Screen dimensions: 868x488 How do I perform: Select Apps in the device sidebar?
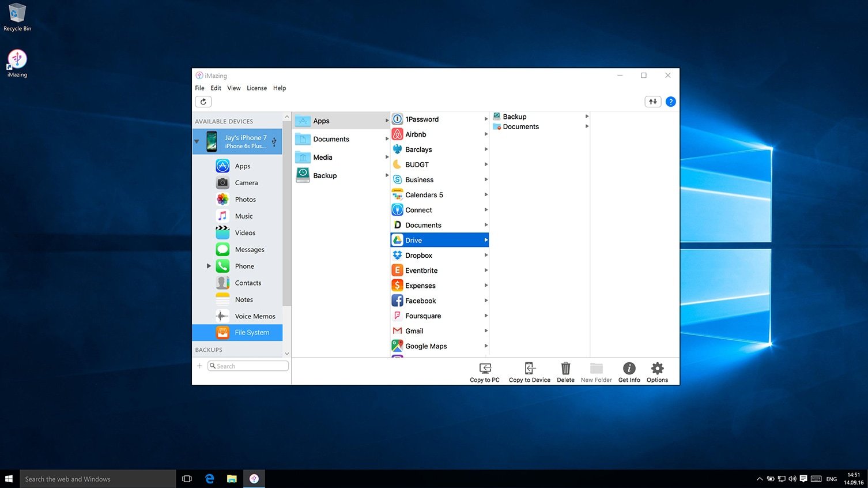coord(237,166)
